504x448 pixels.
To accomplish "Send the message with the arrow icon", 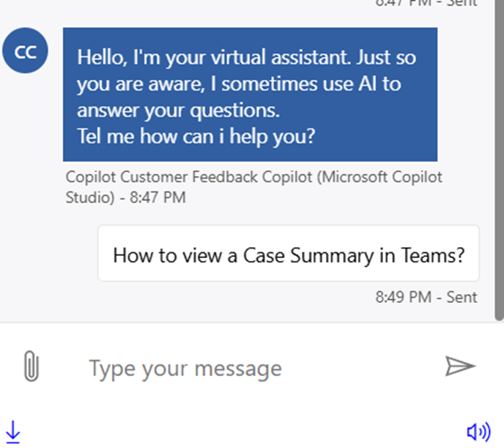I will click(x=460, y=366).
